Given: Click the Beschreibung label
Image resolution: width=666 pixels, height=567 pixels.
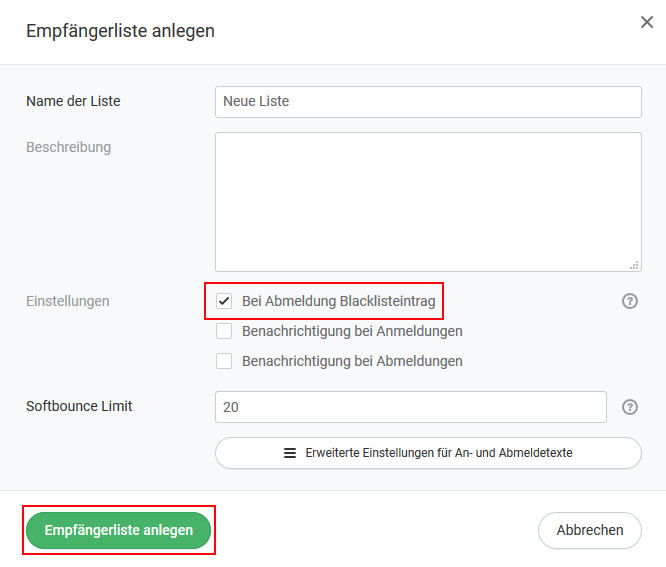Looking at the screenshot, I should [68, 147].
